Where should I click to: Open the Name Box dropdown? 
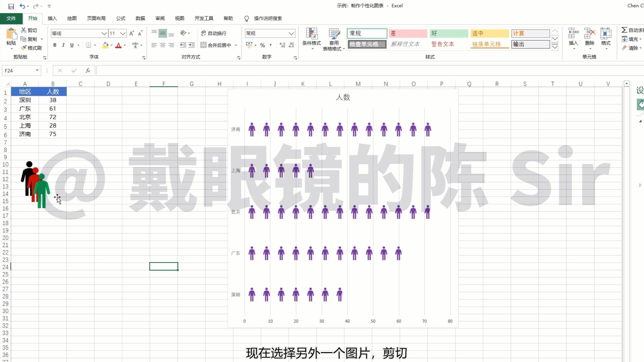[x=37, y=70]
